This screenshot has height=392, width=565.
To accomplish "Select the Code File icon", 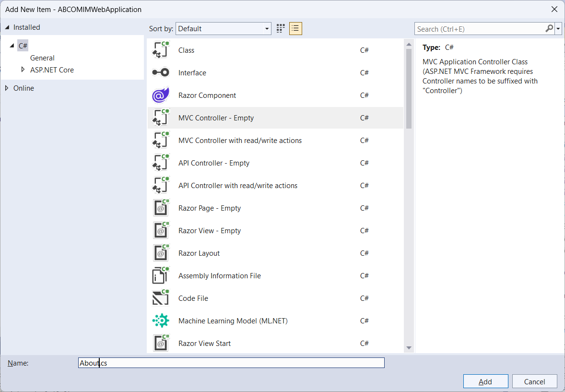I will 161,298.
